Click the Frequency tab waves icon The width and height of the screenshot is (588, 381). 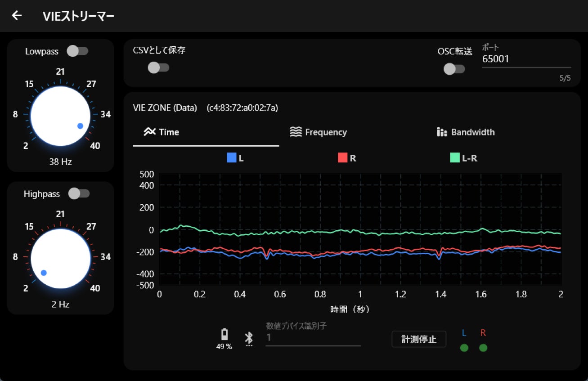pos(296,132)
